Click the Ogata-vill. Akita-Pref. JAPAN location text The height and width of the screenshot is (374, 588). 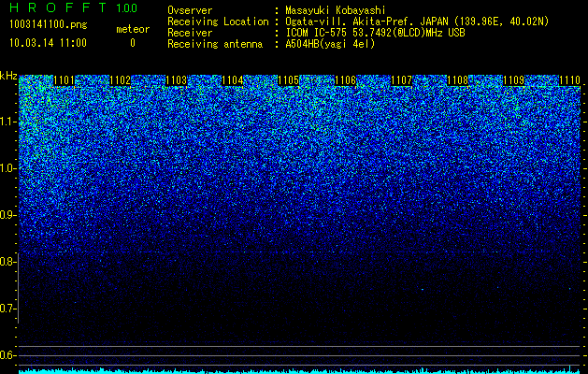tap(416, 22)
